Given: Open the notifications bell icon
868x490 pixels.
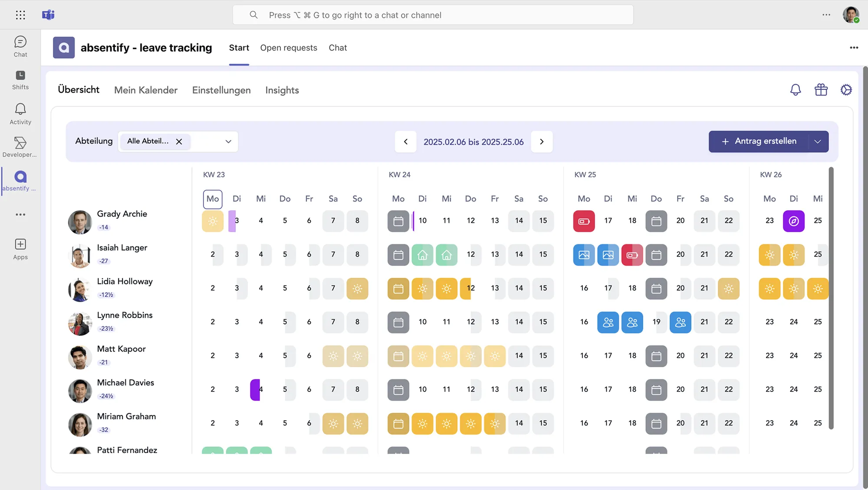Looking at the screenshot, I should tap(795, 90).
